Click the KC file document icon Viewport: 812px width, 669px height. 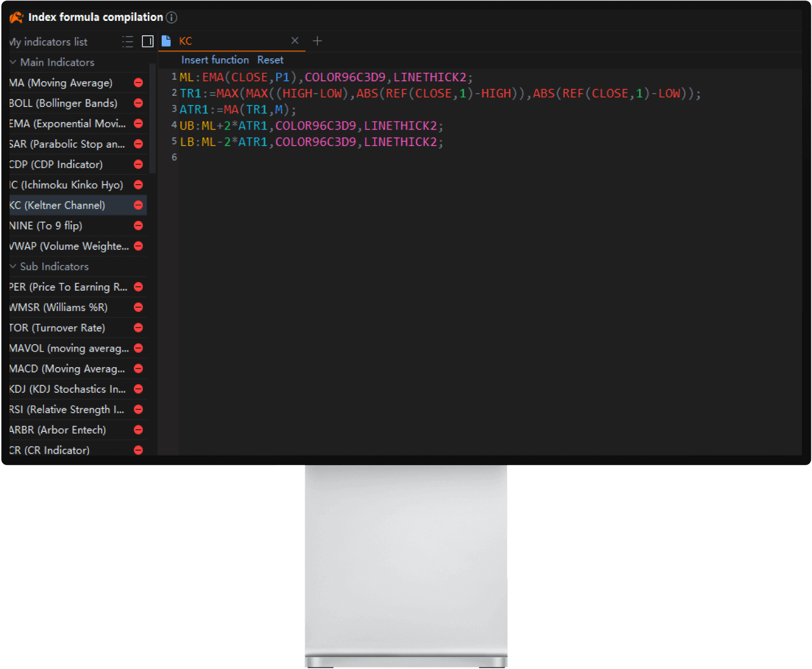tap(166, 40)
